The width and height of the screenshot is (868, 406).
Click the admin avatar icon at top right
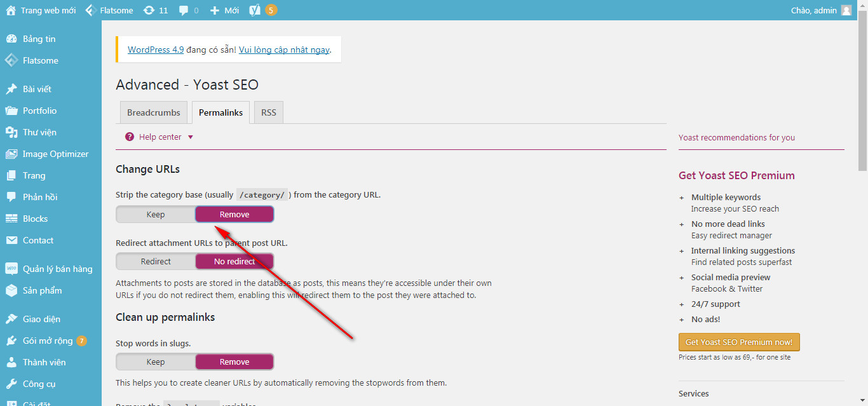click(x=846, y=10)
